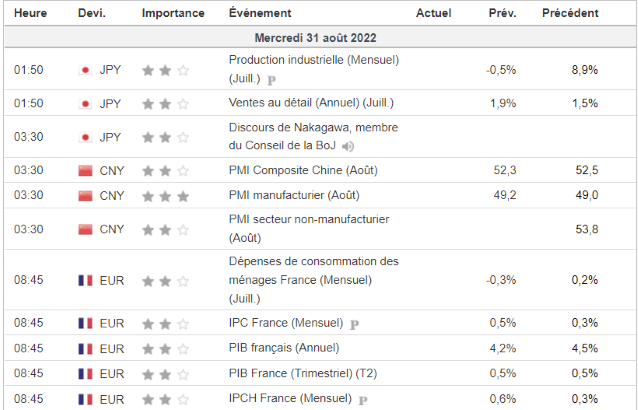
Task: Click the China flag beside PMI Composite Chine
Action: click(85, 170)
